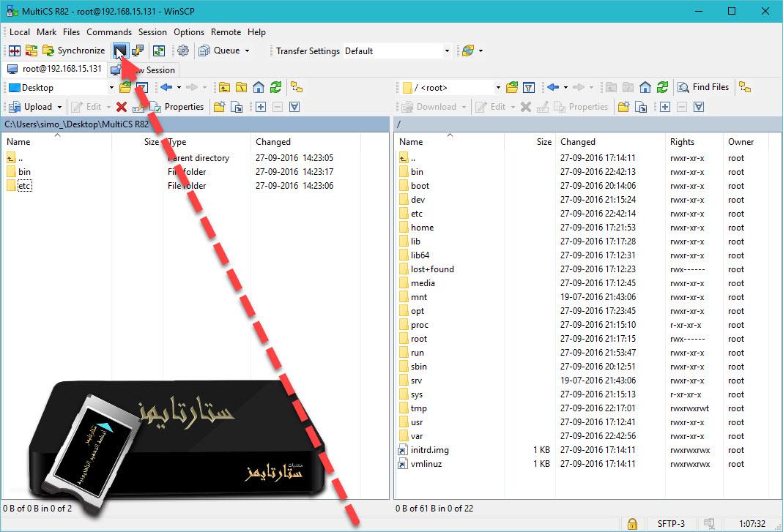Screen dimensions: 783x532
Task: Refresh the remote root directory listing
Action: (x=662, y=86)
